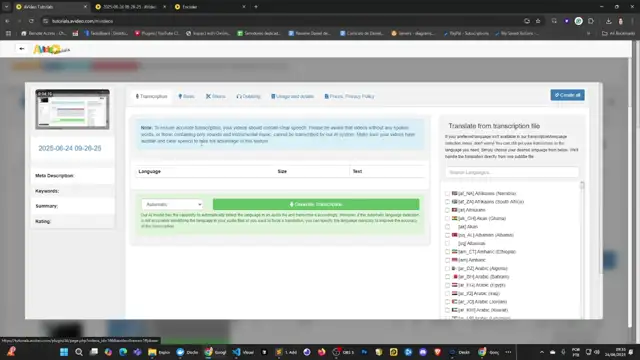
Task: Check the Arabic (Jordan) checkbox
Action: pos(447,302)
